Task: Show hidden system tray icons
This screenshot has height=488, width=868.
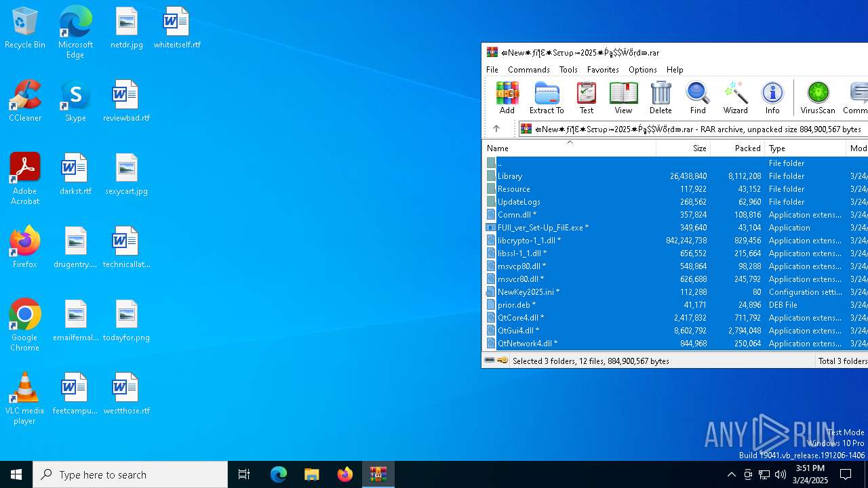Action: pyautogui.click(x=731, y=474)
